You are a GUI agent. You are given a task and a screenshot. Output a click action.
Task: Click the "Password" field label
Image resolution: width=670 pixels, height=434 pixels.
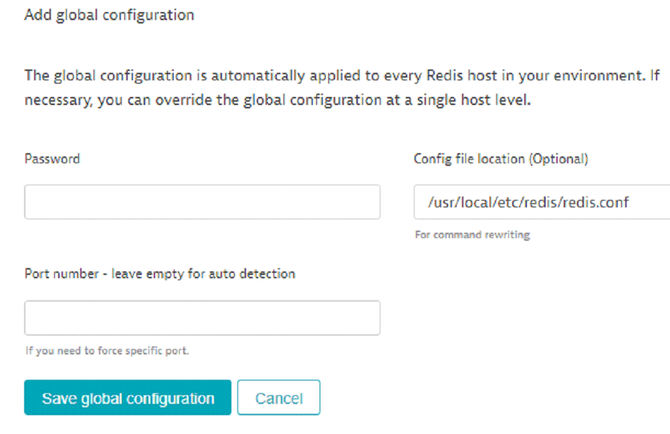(52, 159)
